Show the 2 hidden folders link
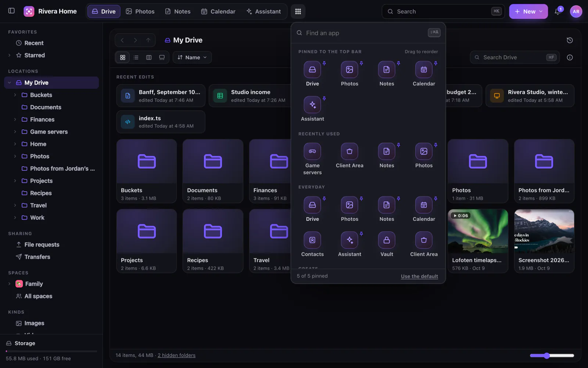 176,355
